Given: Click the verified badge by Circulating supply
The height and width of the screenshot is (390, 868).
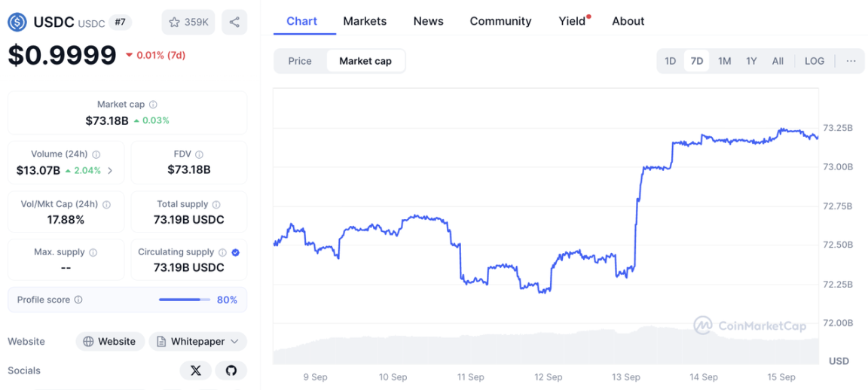Looking at the screenshot, I should 236,252.
